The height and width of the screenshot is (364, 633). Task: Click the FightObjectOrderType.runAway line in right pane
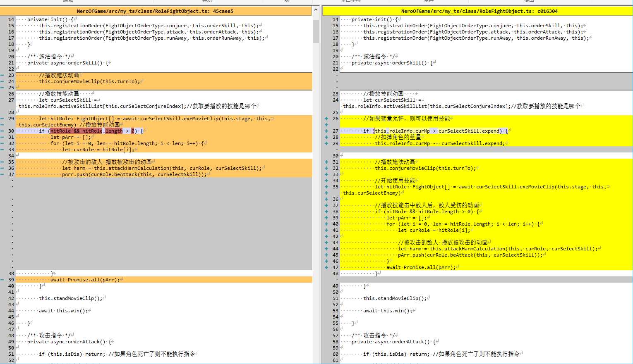click(476, 38)
